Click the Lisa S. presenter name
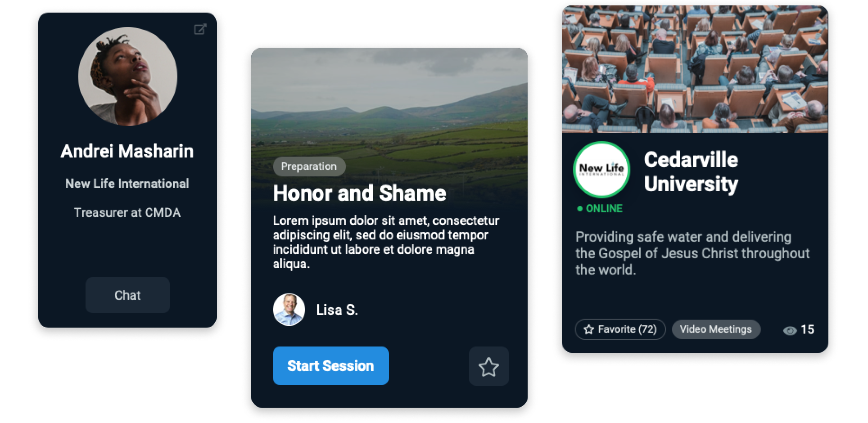This screenshot has width=868, height=423. 337,310
